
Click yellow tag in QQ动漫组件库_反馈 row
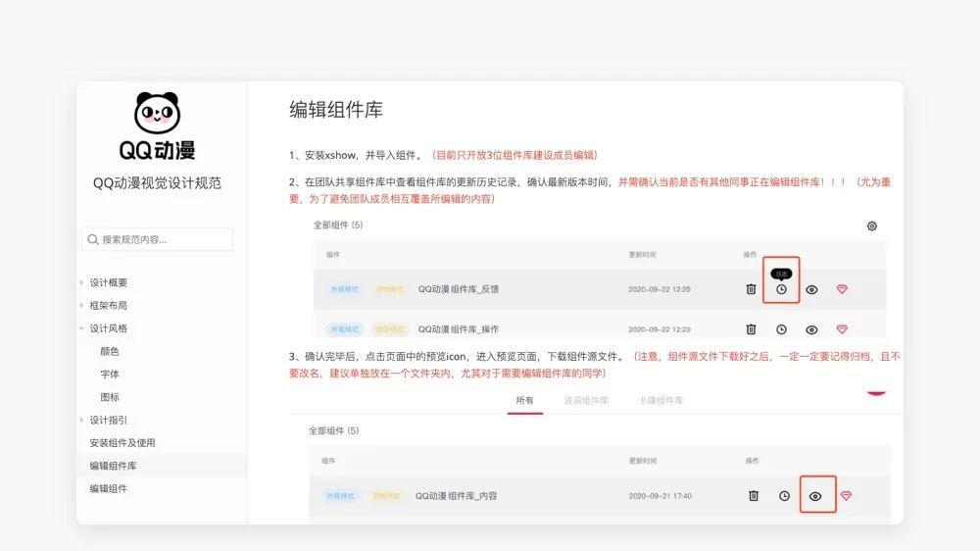[389, 289]
